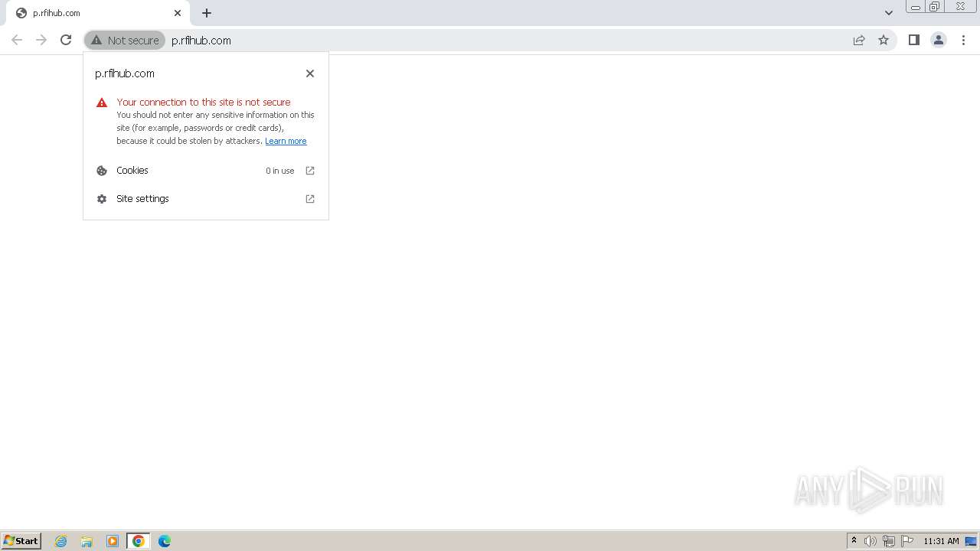
Task: Open Cookies in use entry
Action: coord(206,171)
